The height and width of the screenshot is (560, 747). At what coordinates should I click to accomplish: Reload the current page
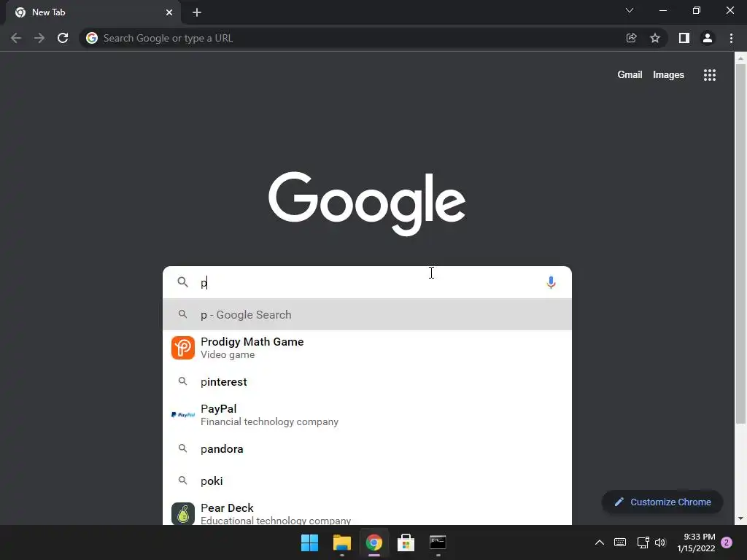[63, 38]
